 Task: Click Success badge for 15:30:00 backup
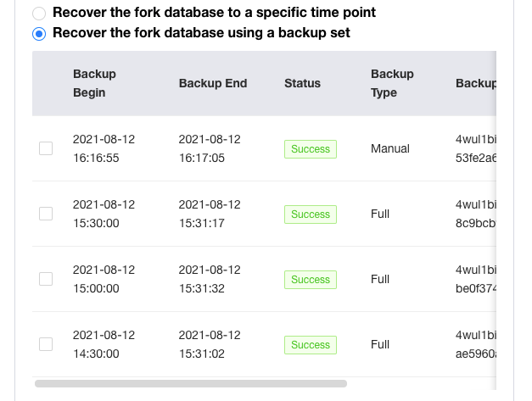[310, 214]
